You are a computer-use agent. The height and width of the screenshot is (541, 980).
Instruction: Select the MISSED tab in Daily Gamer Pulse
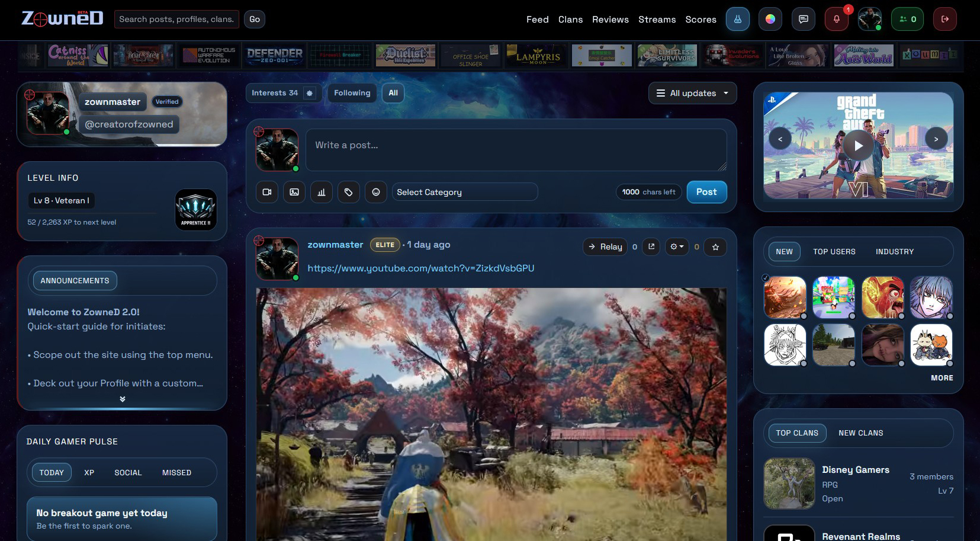176,473
